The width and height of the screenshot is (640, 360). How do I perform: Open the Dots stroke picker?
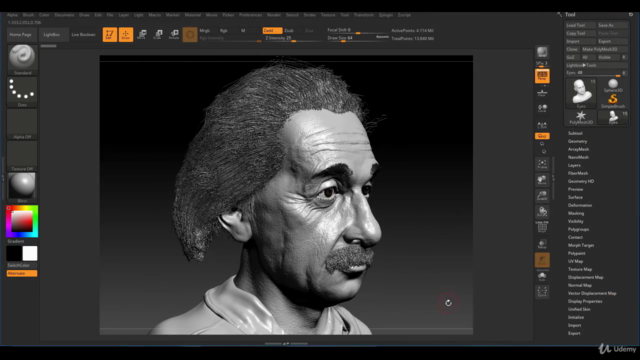pos(22,92)
